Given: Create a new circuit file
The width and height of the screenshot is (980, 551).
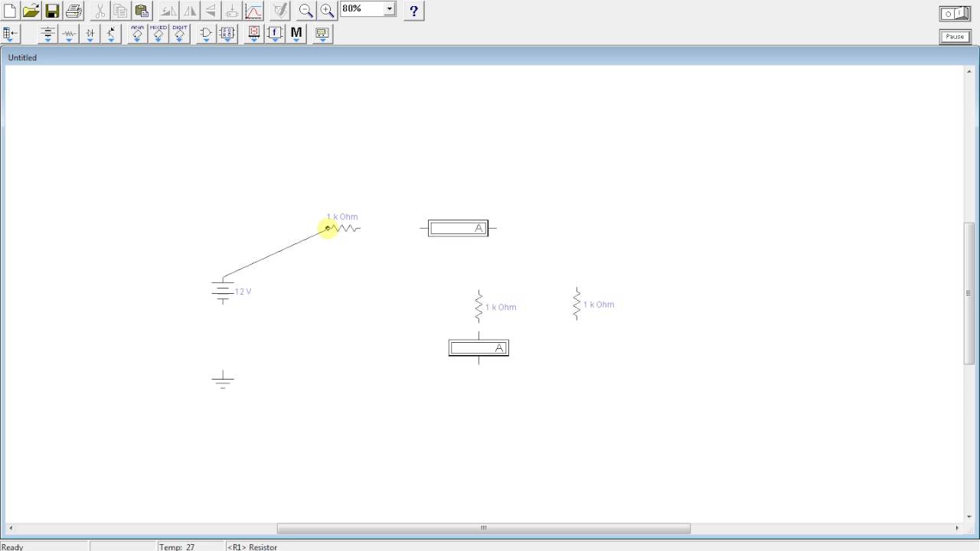Looking at the screenshot, I should [x=10, y=11].
